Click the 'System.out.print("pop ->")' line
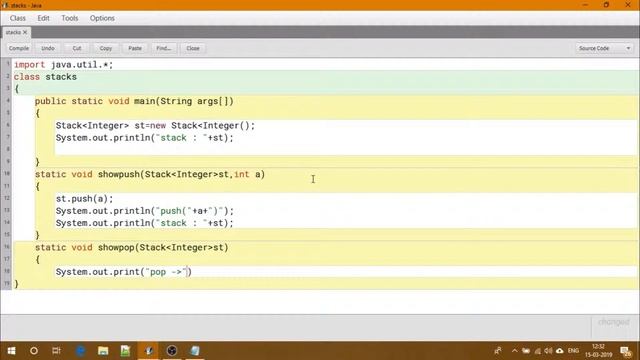 tap(124, 272)
